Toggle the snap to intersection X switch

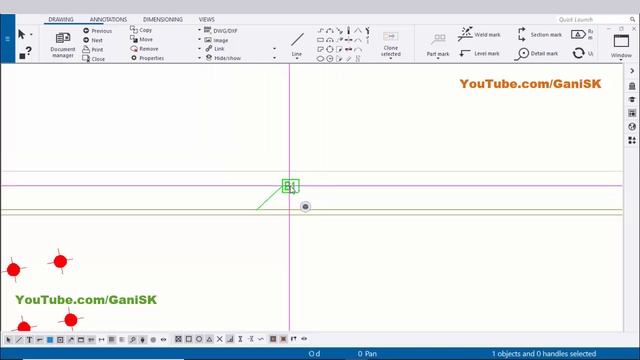pyautogui.click(x=220, y=339)
